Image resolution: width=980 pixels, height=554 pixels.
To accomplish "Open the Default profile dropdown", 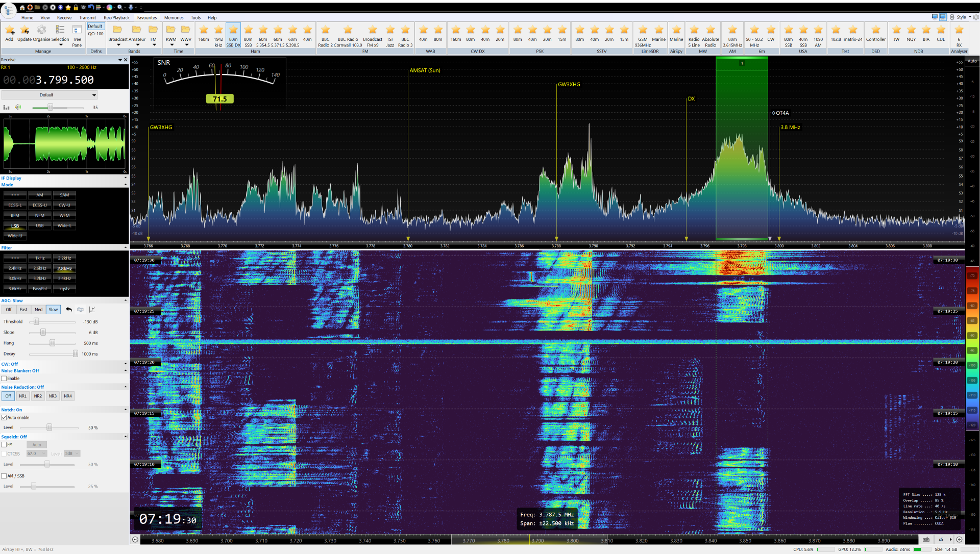I will (49, 95).
